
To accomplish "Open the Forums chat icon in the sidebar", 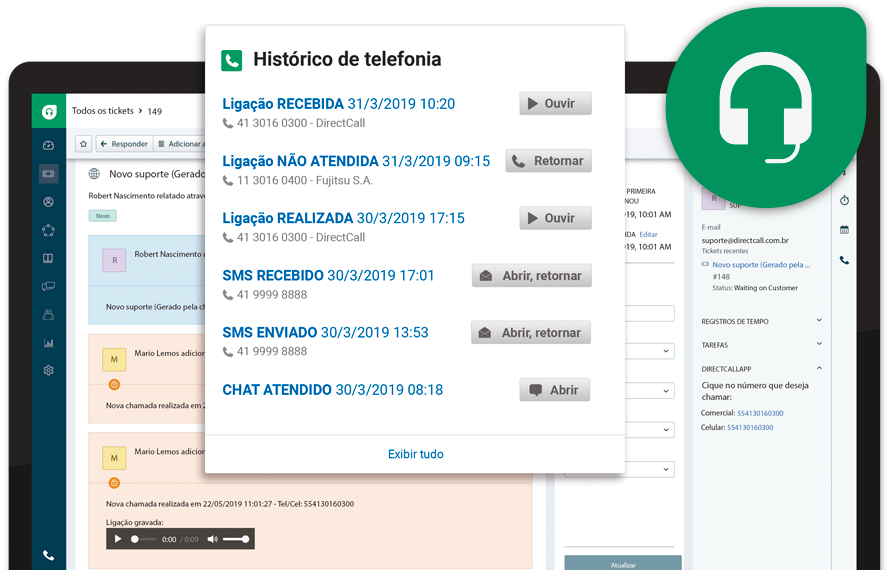I will pos(49,286).
